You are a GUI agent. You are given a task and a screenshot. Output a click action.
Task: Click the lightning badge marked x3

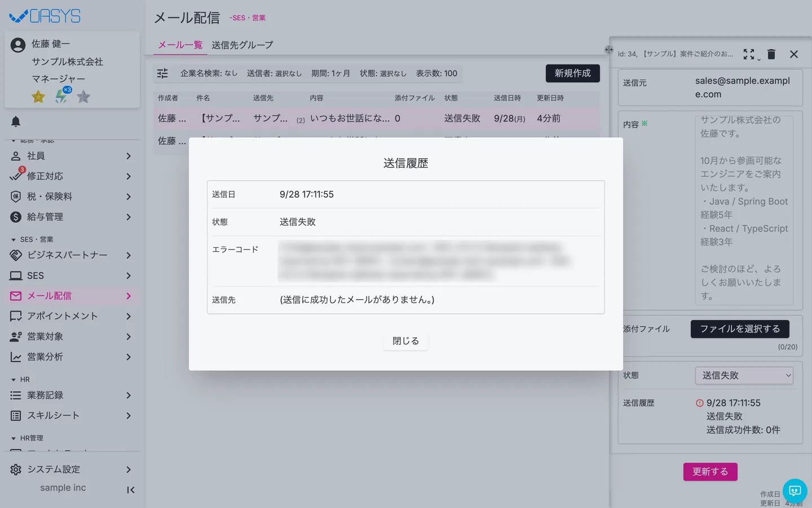click(61, 97)
